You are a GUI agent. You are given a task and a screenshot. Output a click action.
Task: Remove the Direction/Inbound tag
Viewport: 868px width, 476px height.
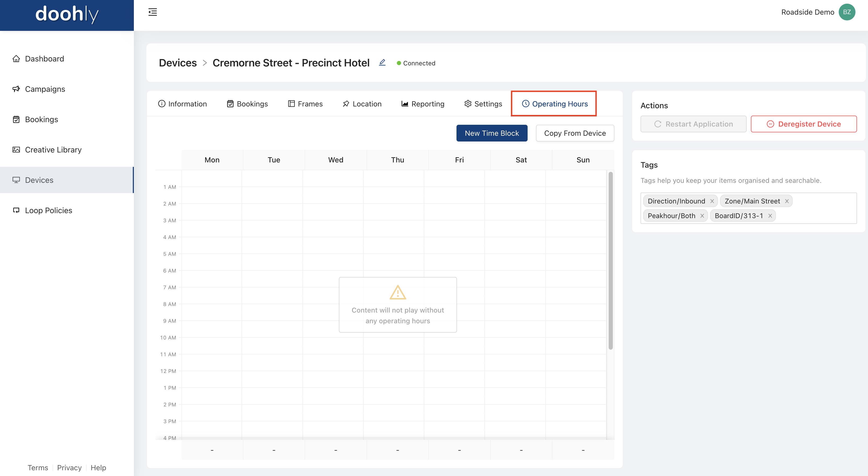pyautogui.click(x=712, y=201)
